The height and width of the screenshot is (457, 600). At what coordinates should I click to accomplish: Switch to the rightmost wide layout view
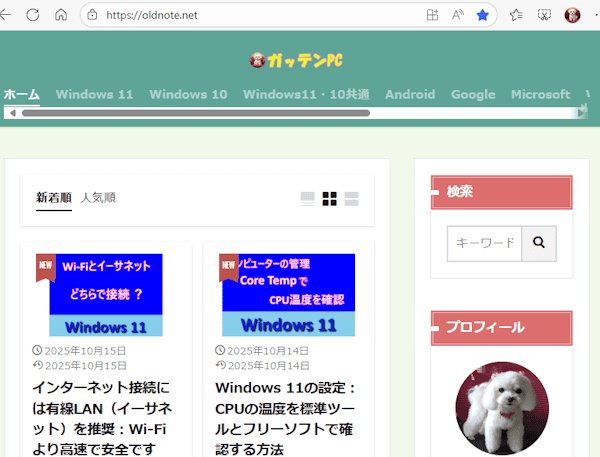coord(351,199)
